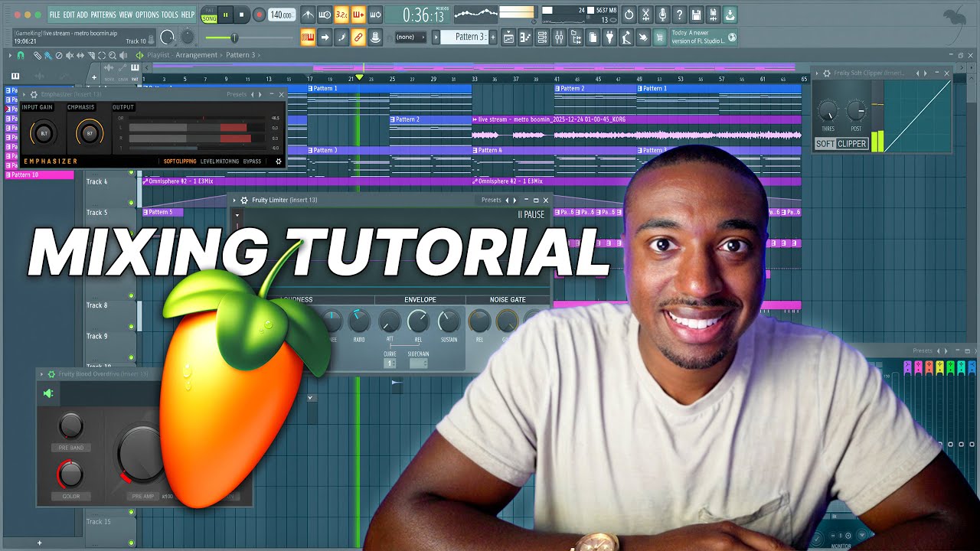Toggle the metronome icon
Screen dimensions: 980x551
(x=308, y=15)
